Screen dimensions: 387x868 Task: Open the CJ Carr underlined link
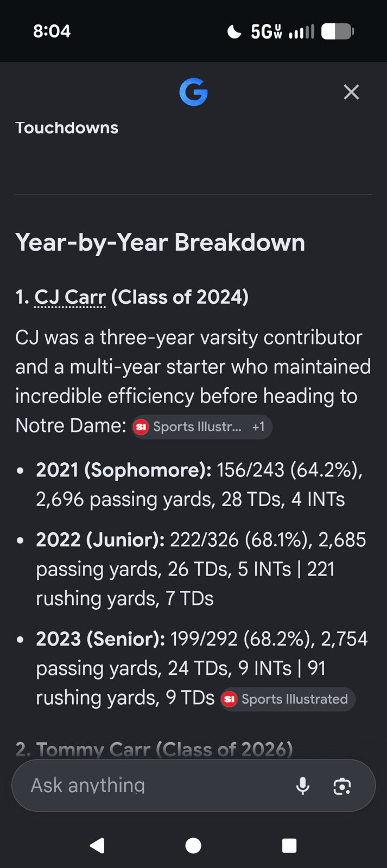(70, 297)
